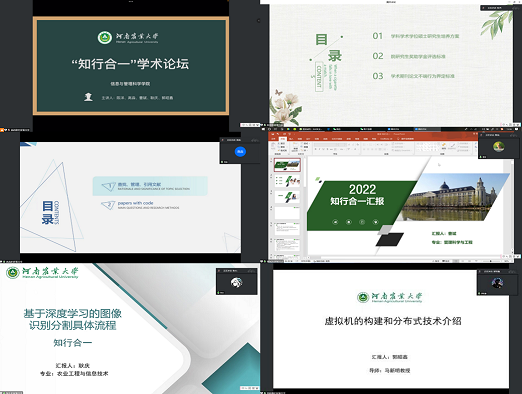Open slide 3 thumbnail in PowerPoint panel

coord(287,197)
